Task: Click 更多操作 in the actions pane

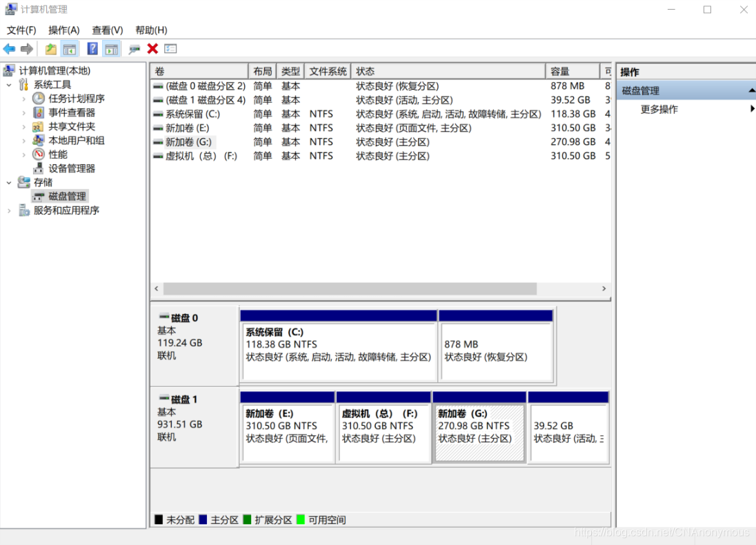Action: point(659,110)
